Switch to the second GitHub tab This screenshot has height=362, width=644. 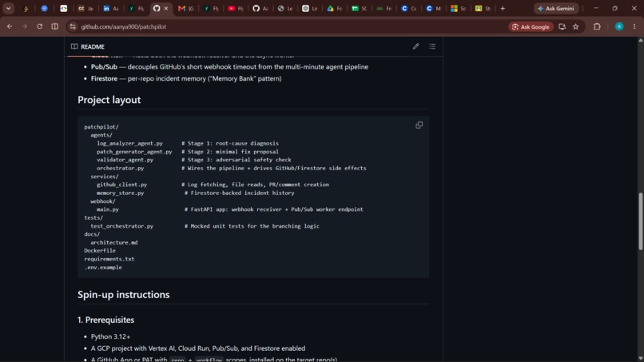[x=260, y=8]
